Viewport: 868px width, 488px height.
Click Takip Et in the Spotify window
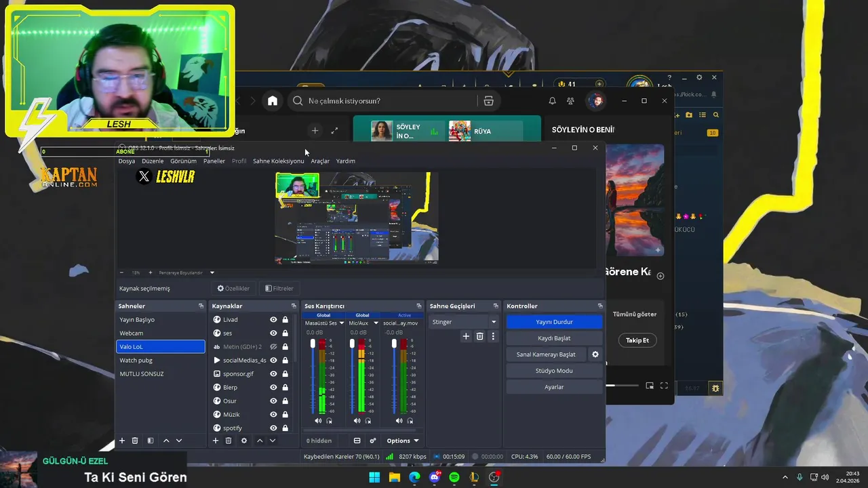tap(637, 340)
